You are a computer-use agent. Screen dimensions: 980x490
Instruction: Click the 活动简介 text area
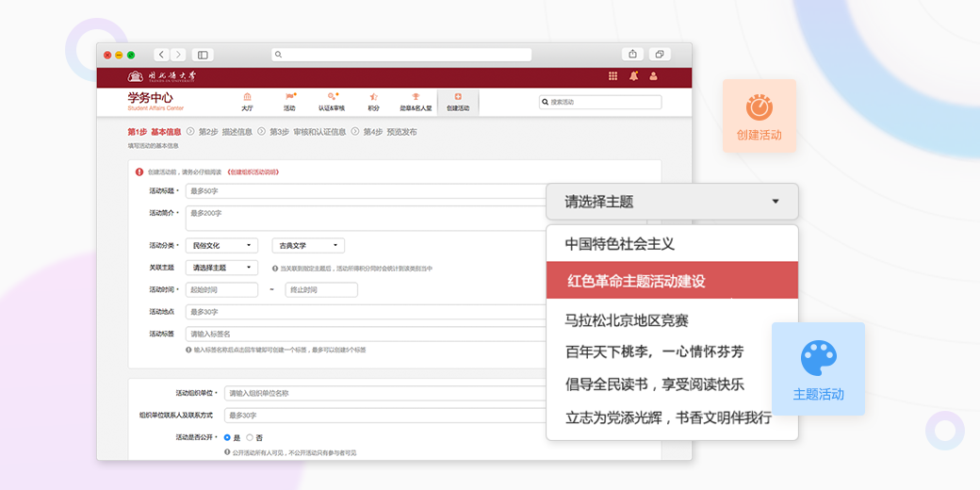(366, 218)
